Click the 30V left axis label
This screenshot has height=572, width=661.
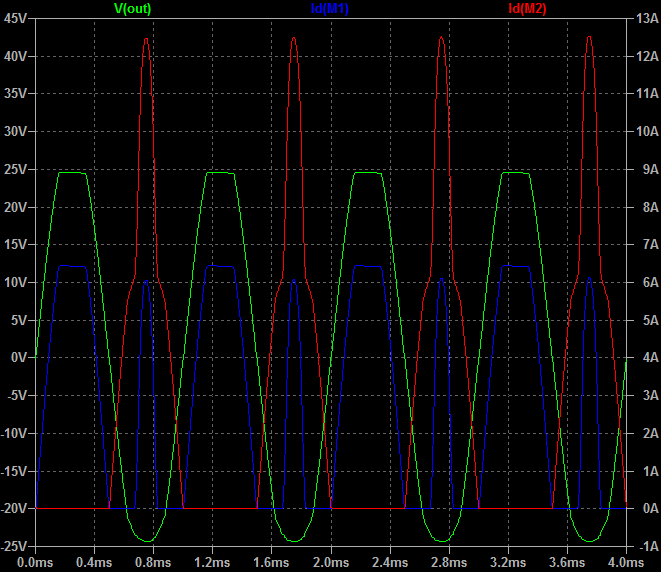pyautogui.click(x=16, y=132)
